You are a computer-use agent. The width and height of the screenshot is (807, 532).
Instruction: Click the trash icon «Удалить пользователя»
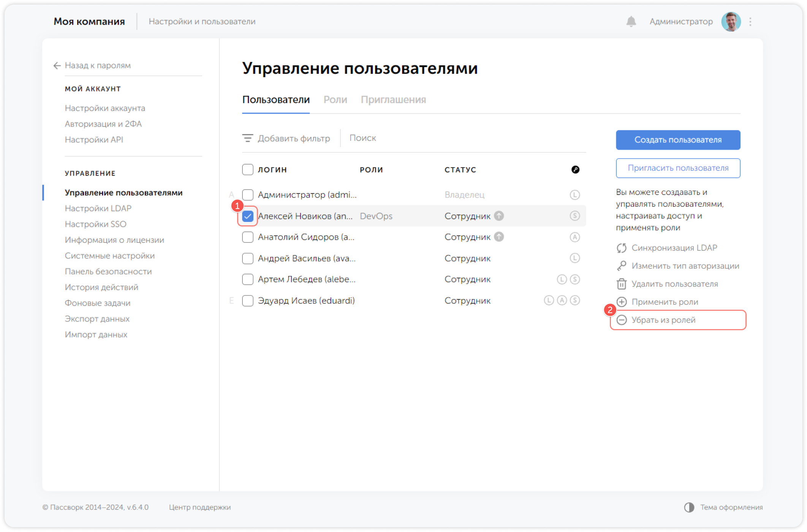pyautogui.click(x=622, y=284)
